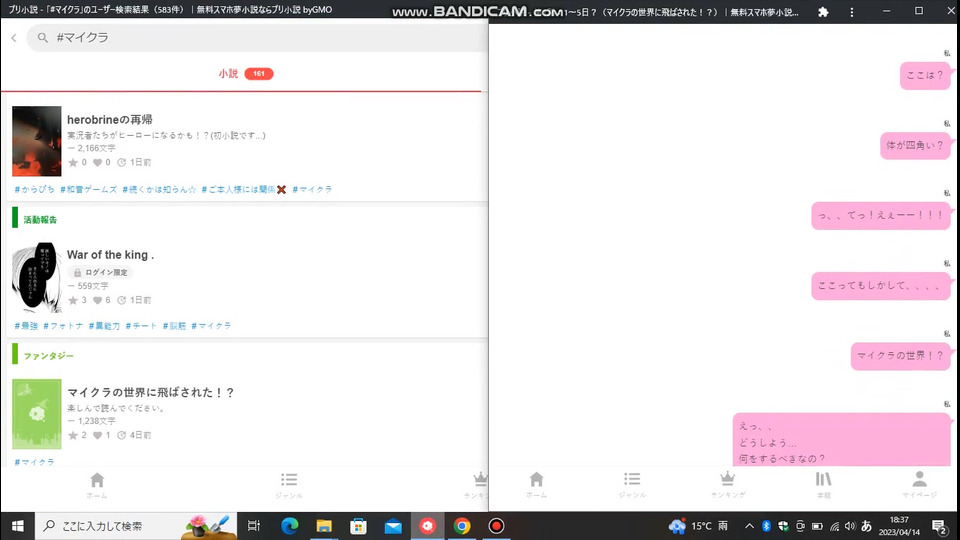
Task: Click #マイクラ tag under herobrineの再帰
Action: 312,189
